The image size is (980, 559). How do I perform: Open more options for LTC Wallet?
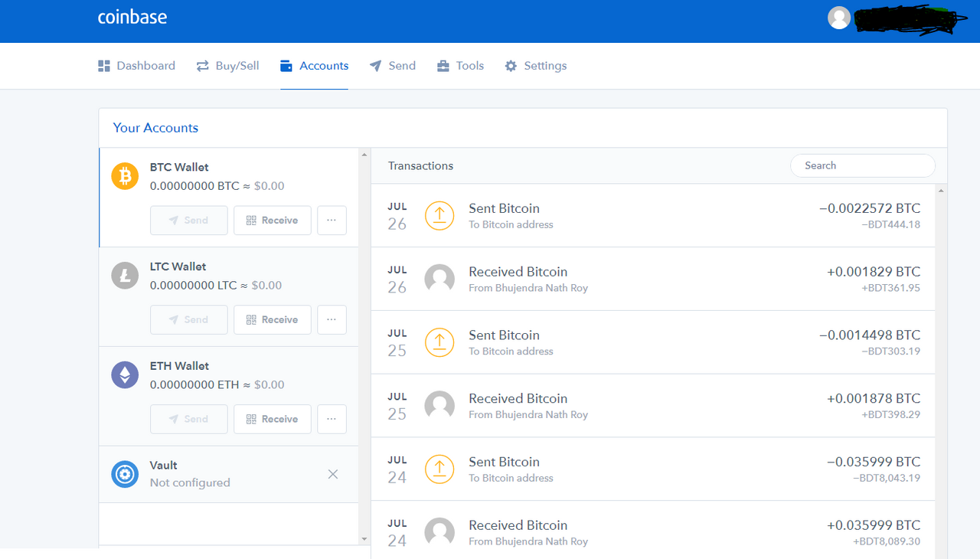[x=332, y=320]
